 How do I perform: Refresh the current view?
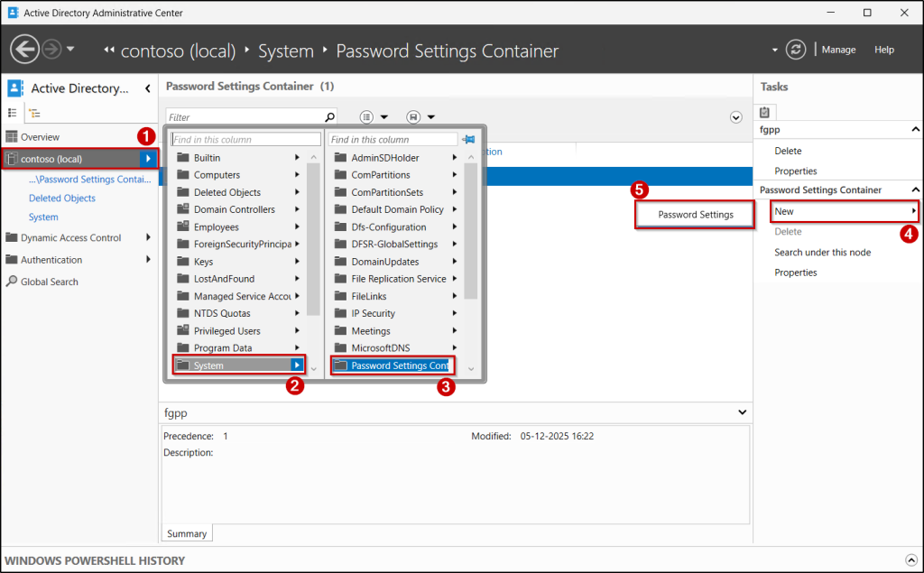pos(795,50)
